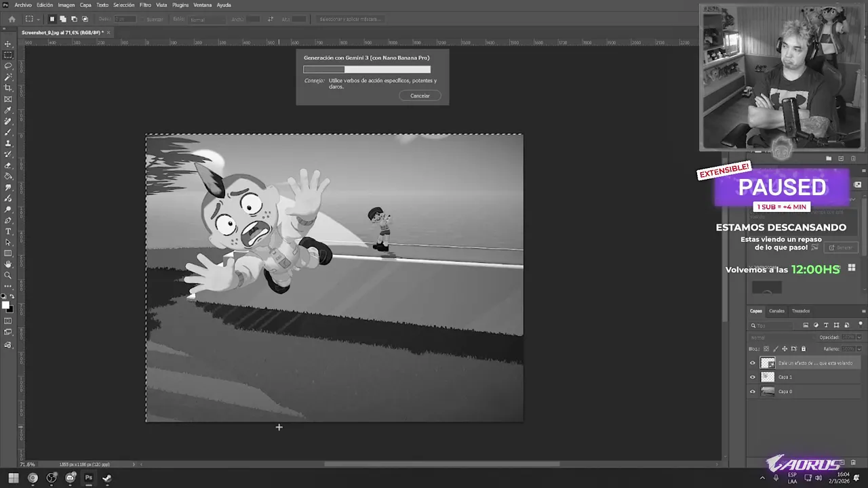Select the Rectangular Marquee tool in toolbox
This screenshot has width=868, height=488.
click(x=8, y=55)
